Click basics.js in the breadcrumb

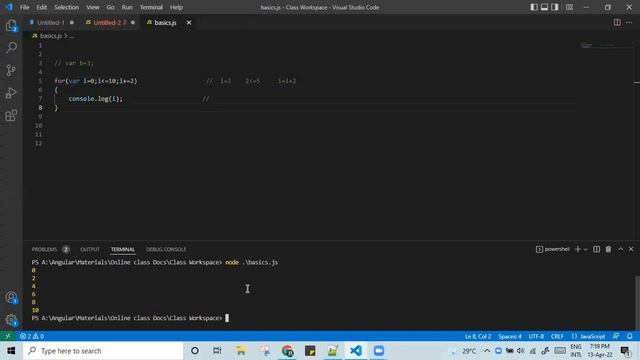tap(51, 36)
